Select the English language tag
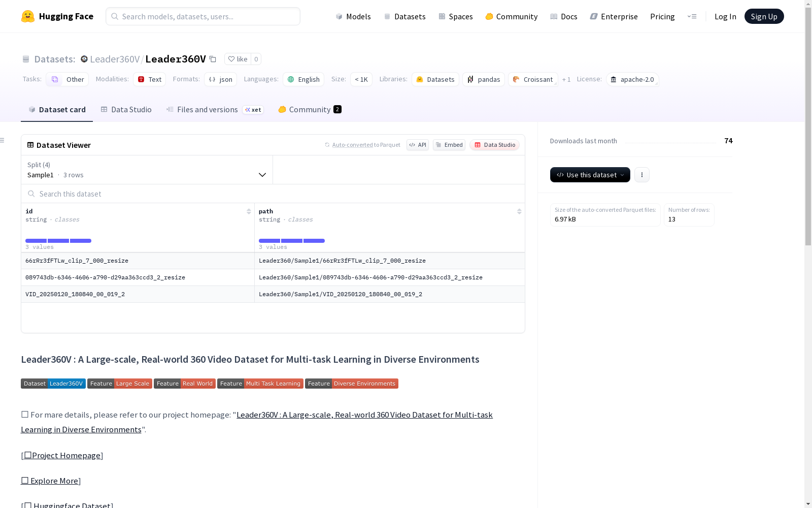Image resolution: width=812 pixels, height=508 pixels. pos(303,79)
